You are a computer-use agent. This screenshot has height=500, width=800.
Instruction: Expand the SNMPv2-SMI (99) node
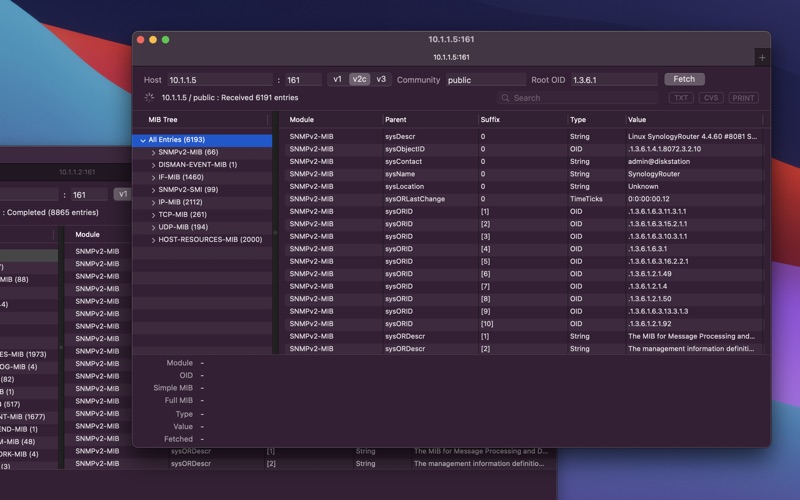pos(153,190)
